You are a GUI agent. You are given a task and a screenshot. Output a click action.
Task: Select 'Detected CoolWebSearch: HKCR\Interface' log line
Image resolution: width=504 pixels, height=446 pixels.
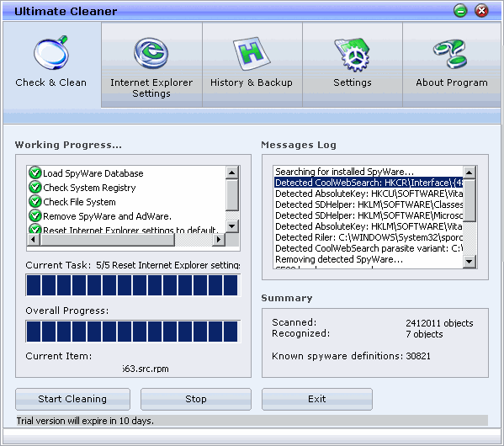click(369, 183)
